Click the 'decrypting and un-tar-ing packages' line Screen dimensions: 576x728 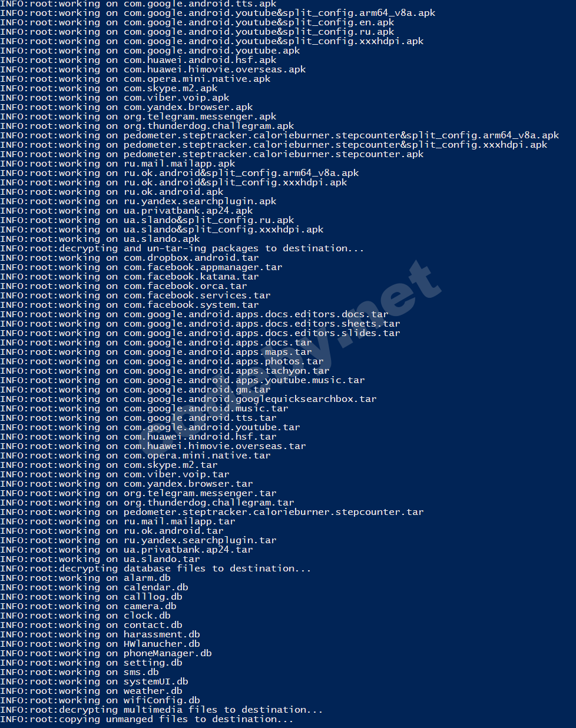[x=182, y=248]
